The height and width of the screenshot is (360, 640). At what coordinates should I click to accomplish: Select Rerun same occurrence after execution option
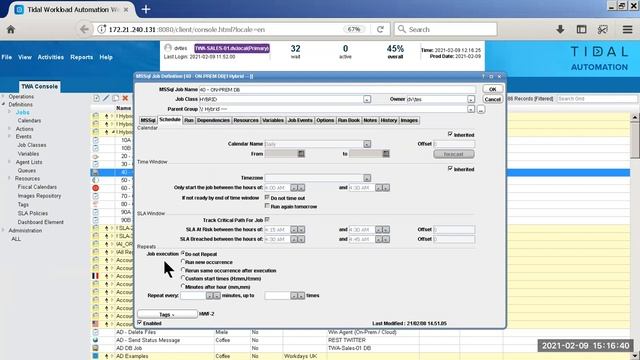183,270
